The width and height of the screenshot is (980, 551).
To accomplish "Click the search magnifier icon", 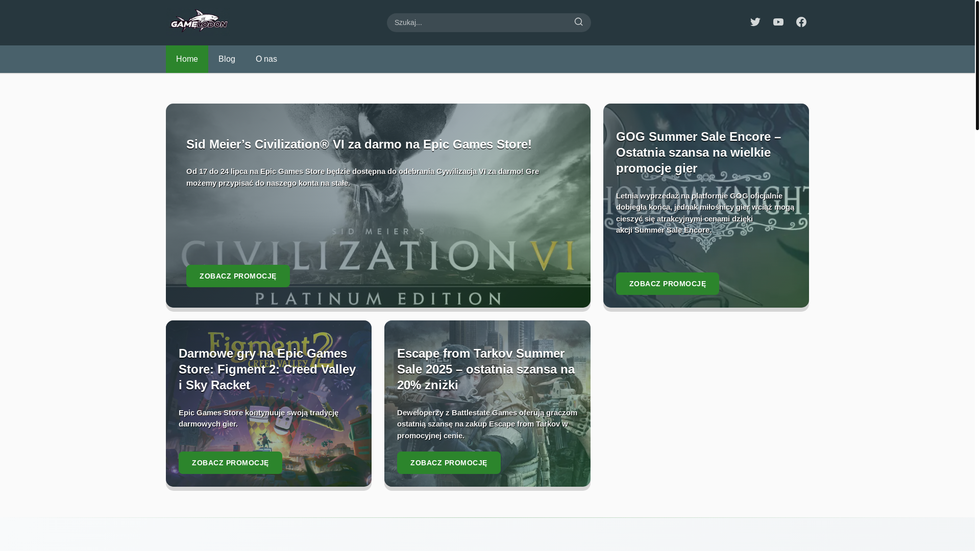I will pyautogui.click(x=578, y=22).
